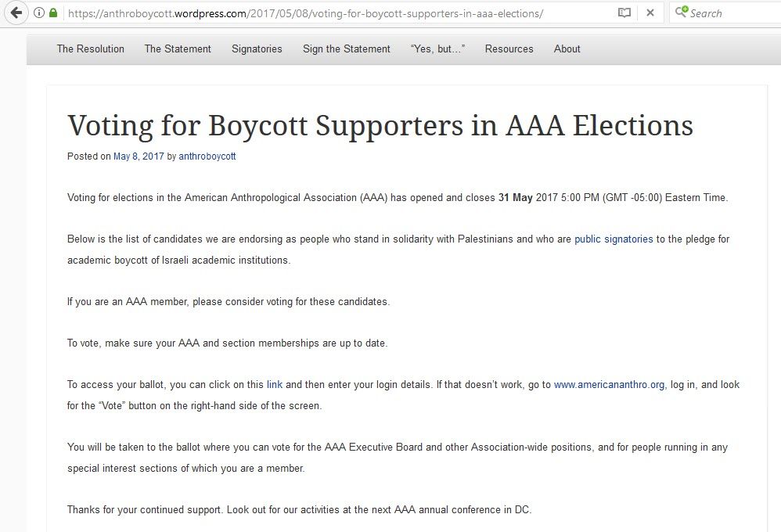This screenshot has width=781, height=532.
Task: Follow the public signatories link
Action: click(614, 239)
